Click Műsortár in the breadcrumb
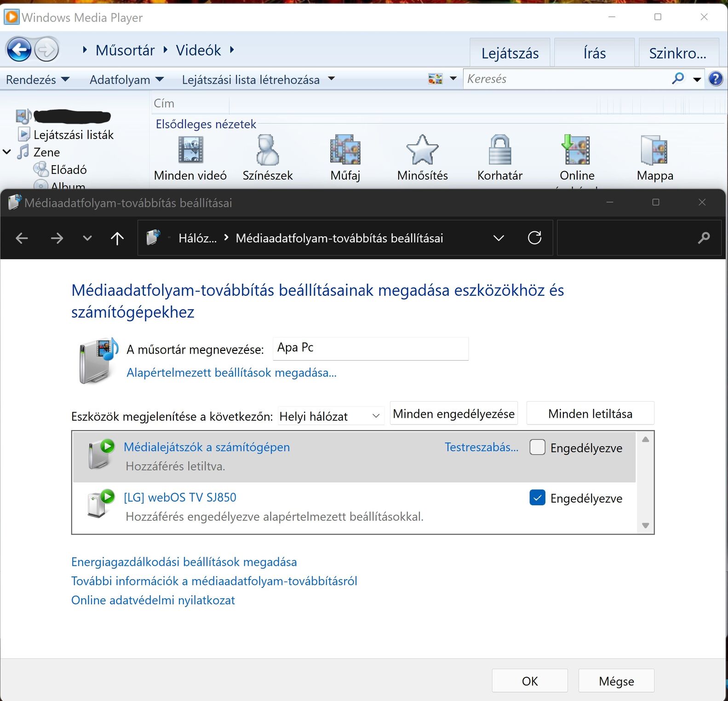 (125, 50)
